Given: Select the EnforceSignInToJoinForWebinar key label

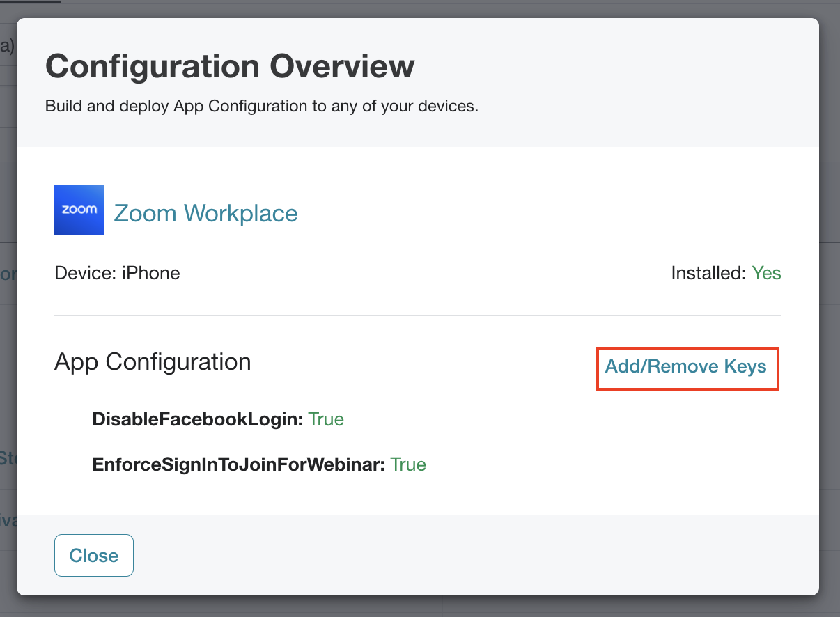Looking at the screenshot, I should pos(239,464).
